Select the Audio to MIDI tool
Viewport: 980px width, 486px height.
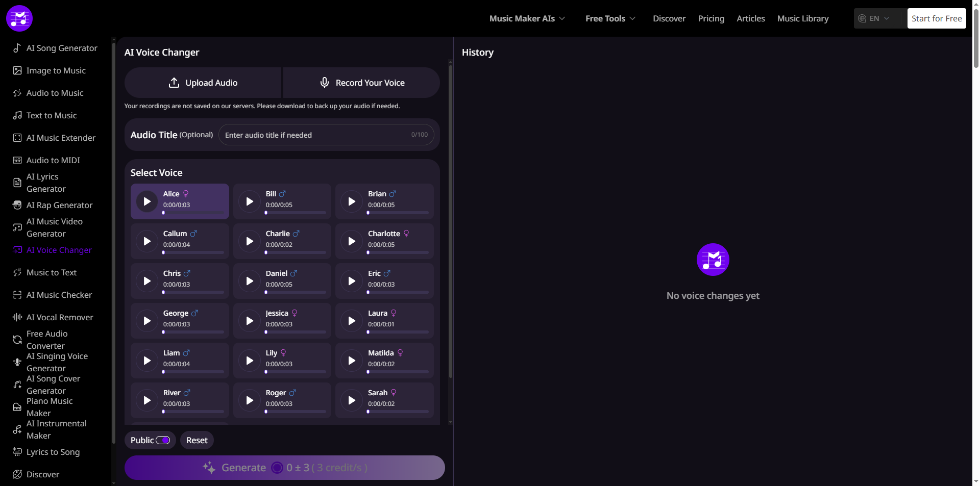coord(52,160)
